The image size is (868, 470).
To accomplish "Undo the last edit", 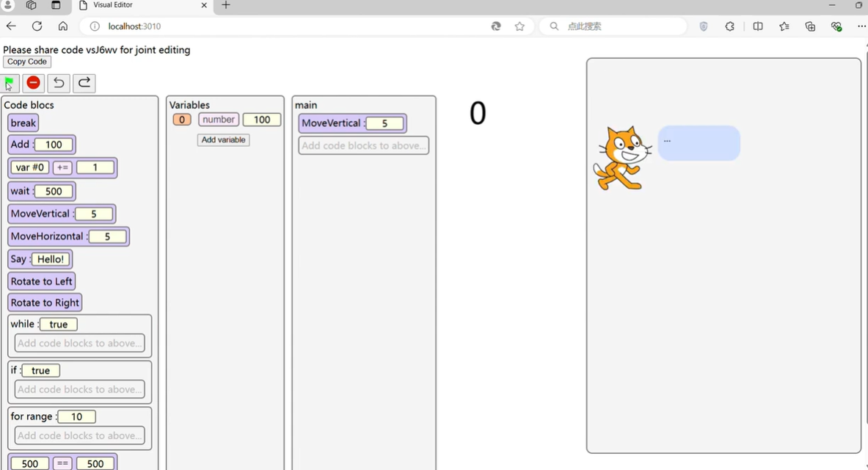I will pyautogui.click(x=59, y=83).
